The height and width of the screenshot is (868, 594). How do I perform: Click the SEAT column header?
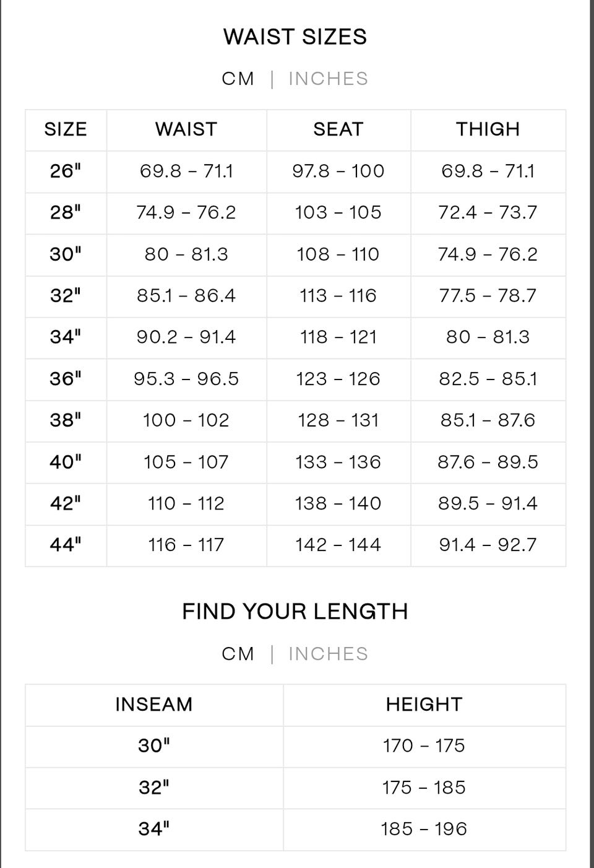(338, 129)
